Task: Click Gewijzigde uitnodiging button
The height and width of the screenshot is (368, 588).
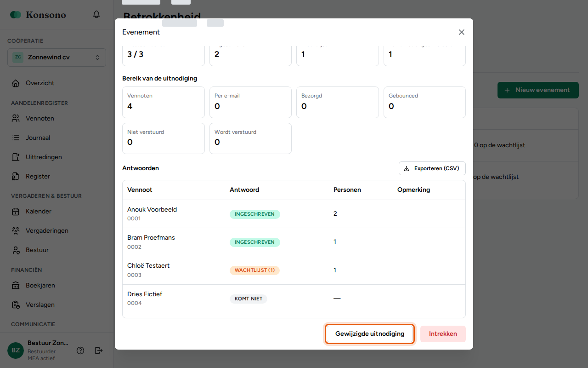Action: [370, 334]
